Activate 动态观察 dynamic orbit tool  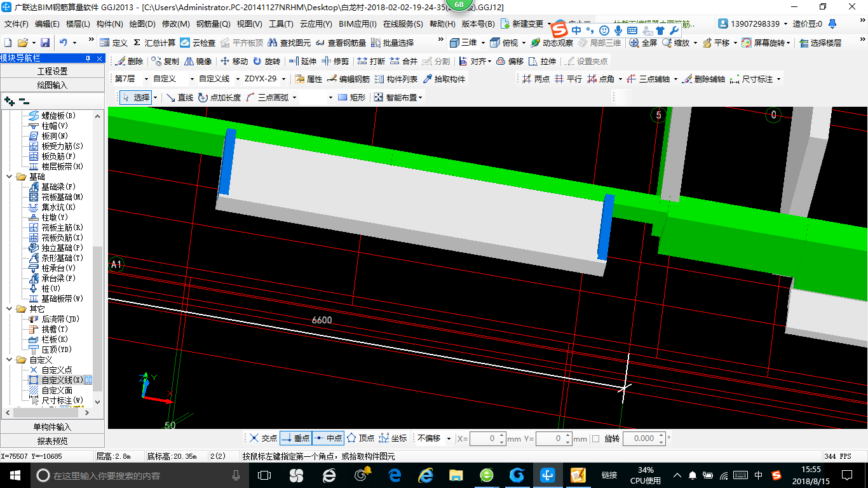552,43
